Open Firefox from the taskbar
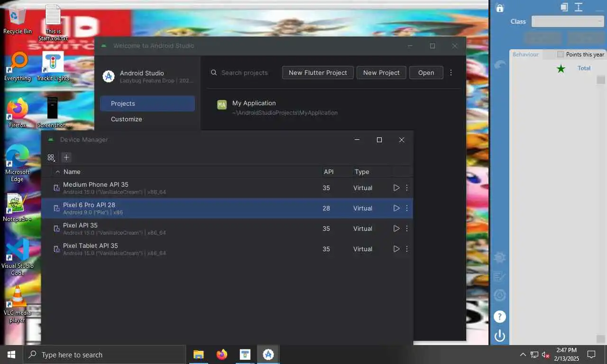 [x=221, y=355]
